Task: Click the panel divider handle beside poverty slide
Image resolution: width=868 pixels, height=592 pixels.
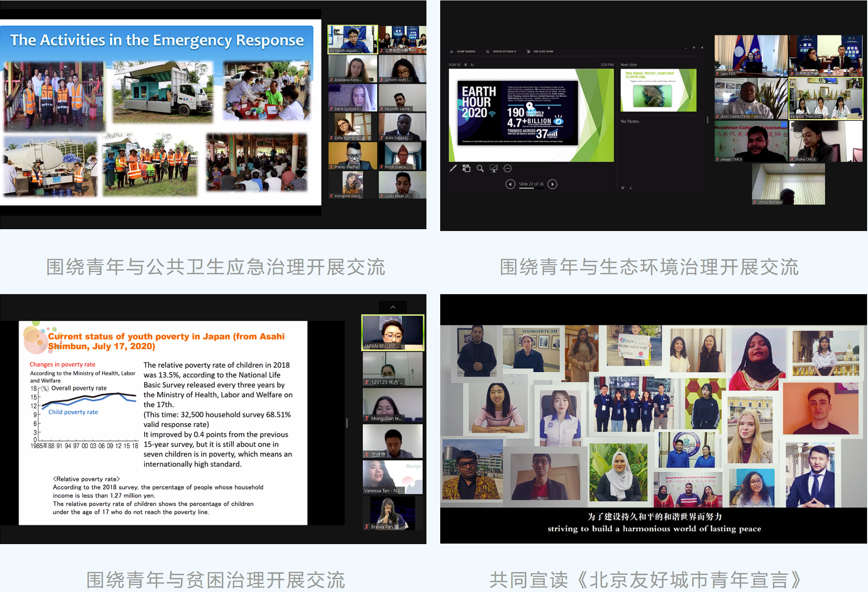Action: (x=347, y=423)
